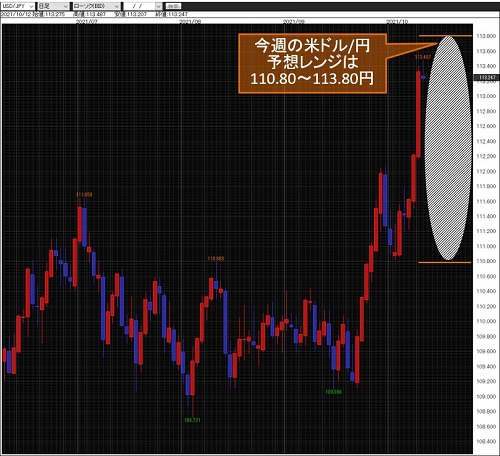This screenshot has width=500, height=456.
Task: Select the 113.487 high price label
Action: [423, 57]
